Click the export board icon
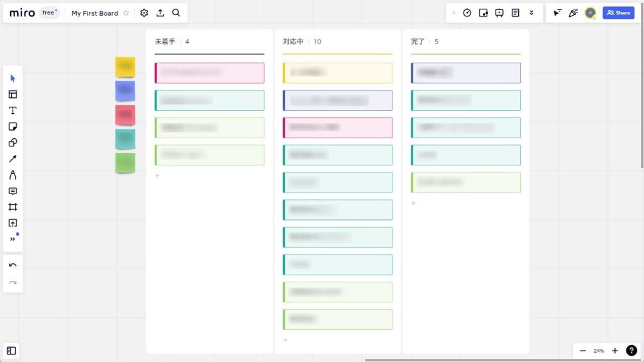 click(160, 13)
